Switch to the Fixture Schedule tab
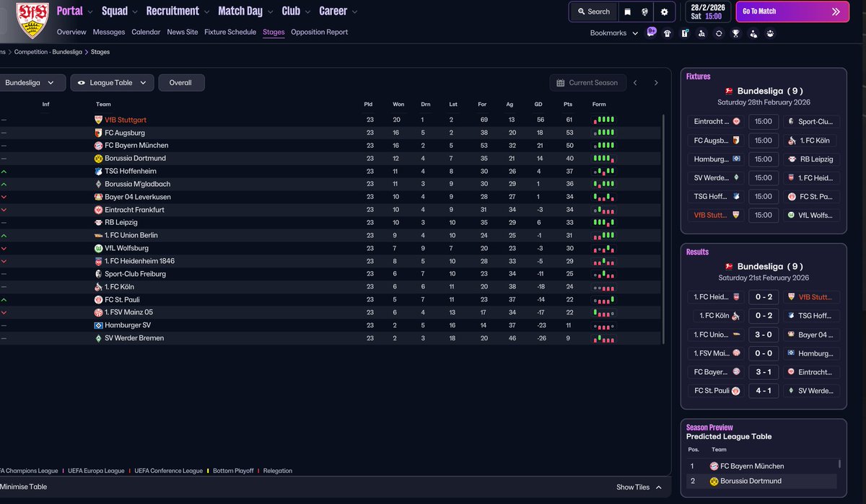Image resolution: width=866 pixels, height=504 pixels. pyautogui.click(x=230, y=32)
